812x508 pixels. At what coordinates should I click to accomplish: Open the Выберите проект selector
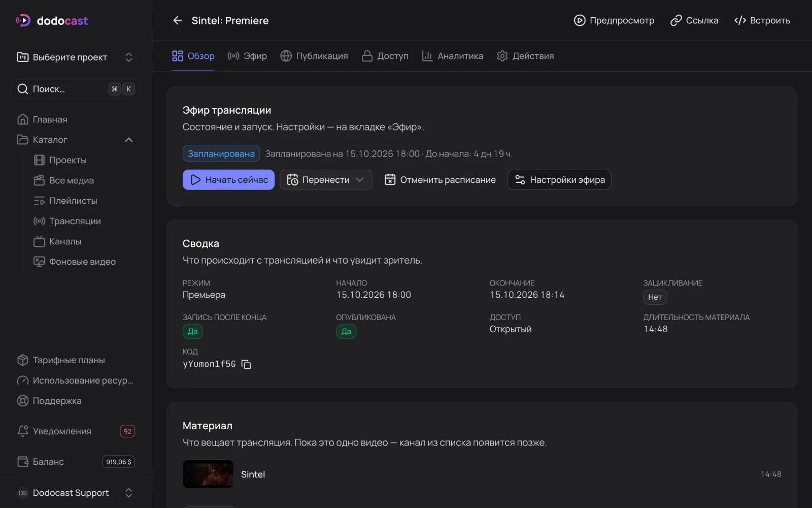click(x=76, y=57)
